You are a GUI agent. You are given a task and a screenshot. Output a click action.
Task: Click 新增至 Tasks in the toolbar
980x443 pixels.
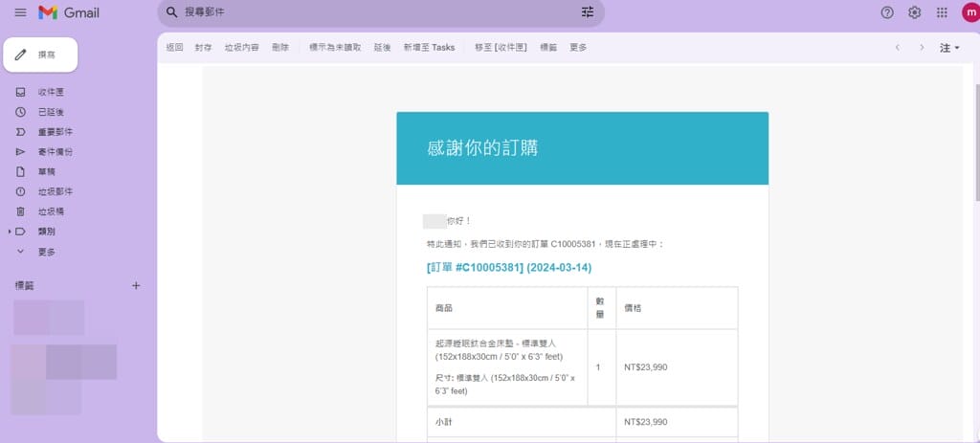[x=430, y=48]
